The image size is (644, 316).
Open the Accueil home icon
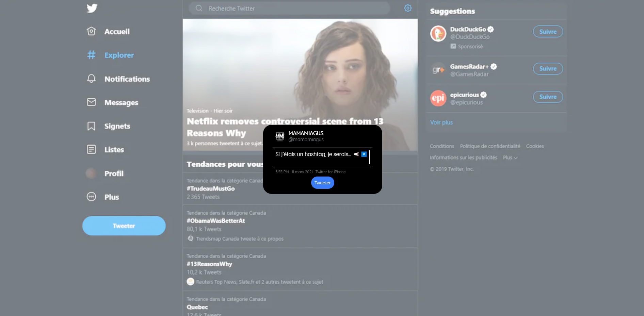pos(91,31)
